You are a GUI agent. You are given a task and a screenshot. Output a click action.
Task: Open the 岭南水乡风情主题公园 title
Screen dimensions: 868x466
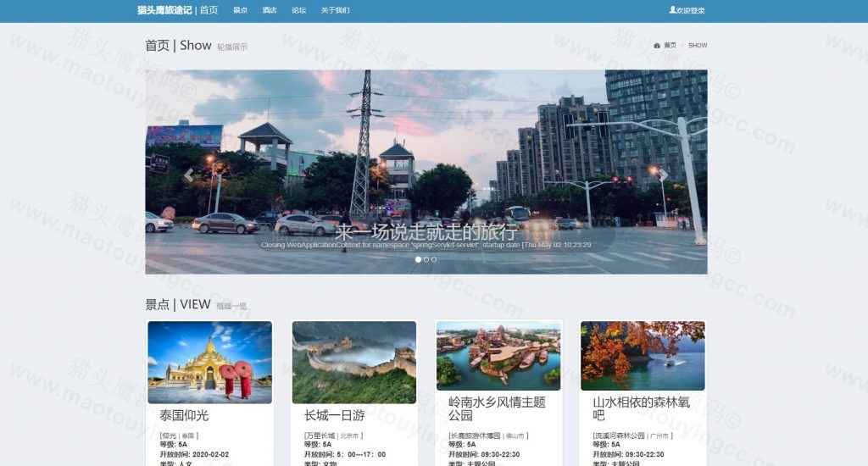[497, 408]
